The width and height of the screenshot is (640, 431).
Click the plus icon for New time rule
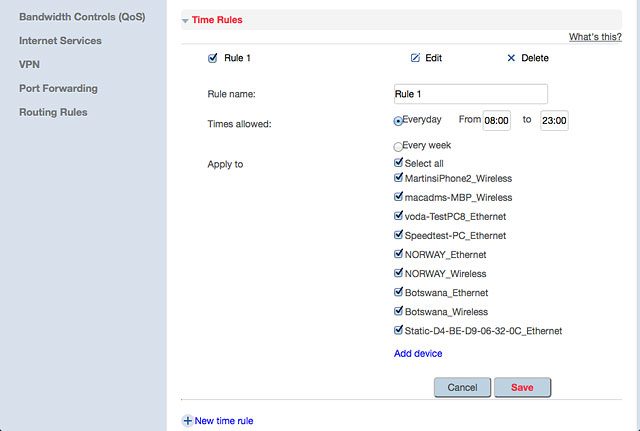187,420
